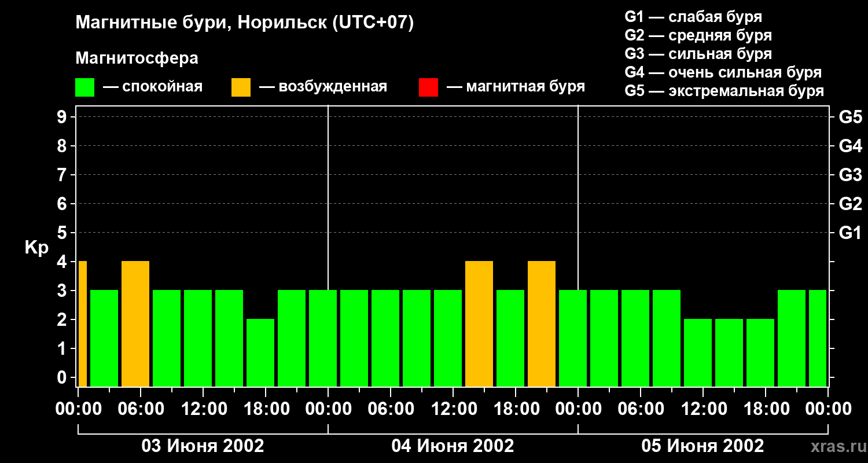The height and width of the screenshot is (463, 868).
Task: Select the chart title 'Магнитные бури, Норильск (UTC+07)'
Action: coord(245,23)
